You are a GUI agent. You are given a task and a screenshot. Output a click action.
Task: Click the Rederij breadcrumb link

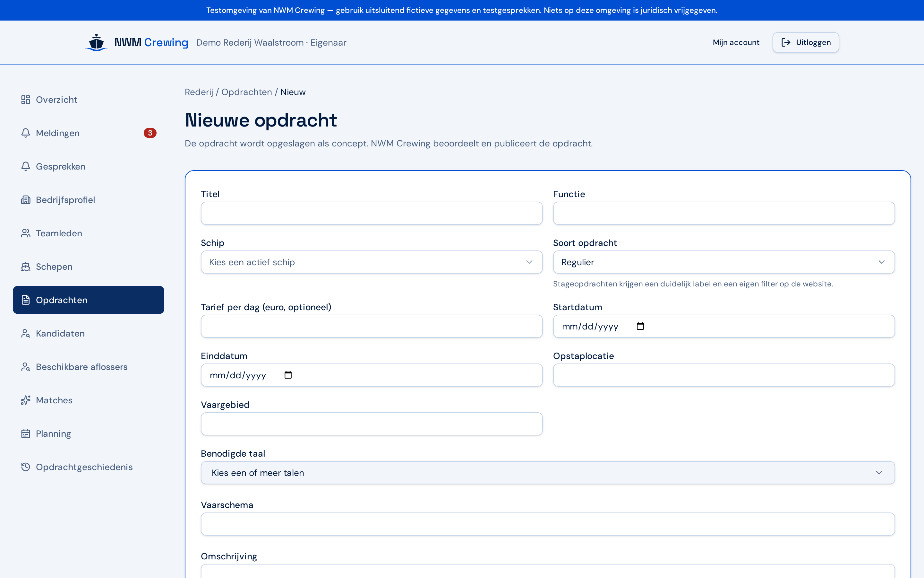[199, 92]
